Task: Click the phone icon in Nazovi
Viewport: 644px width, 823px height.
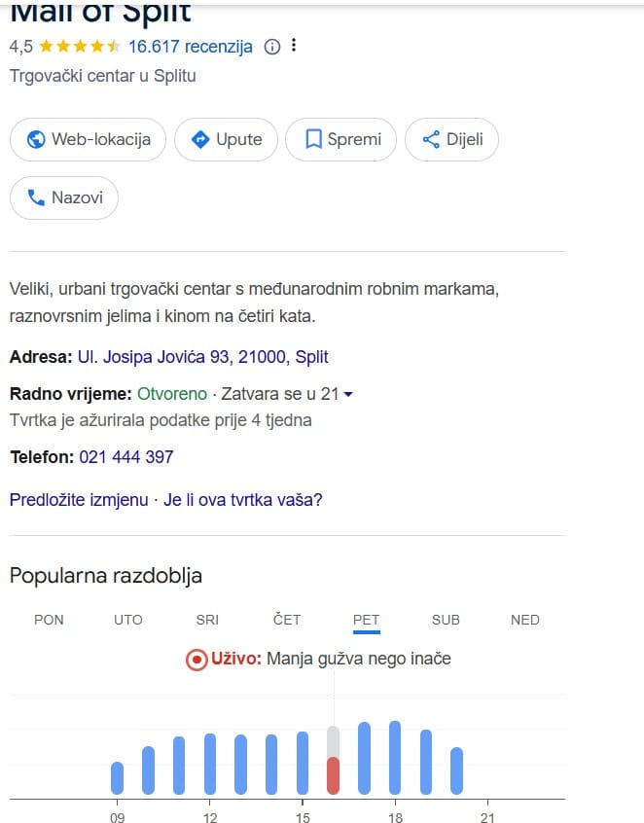Action: (37, 197)
